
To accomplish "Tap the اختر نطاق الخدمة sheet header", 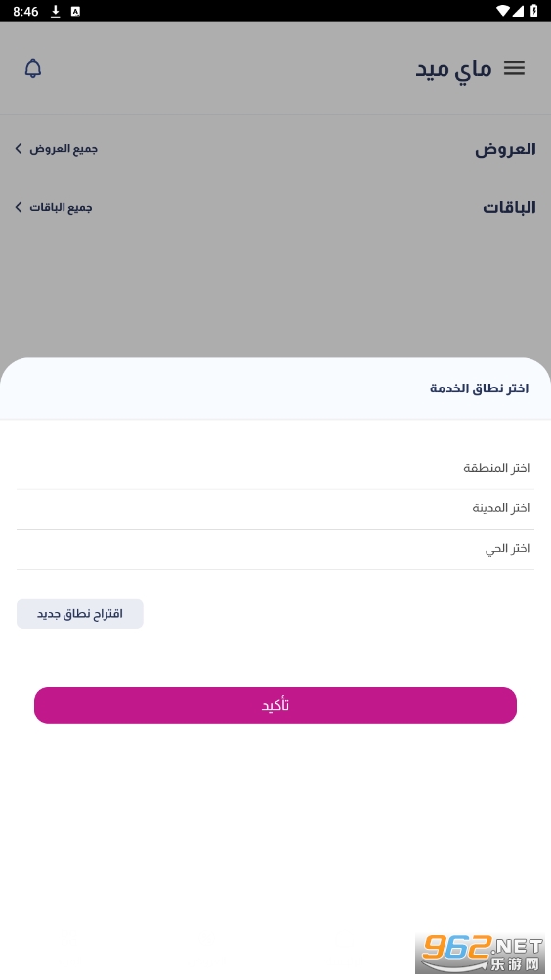I will tap(479, 388).
